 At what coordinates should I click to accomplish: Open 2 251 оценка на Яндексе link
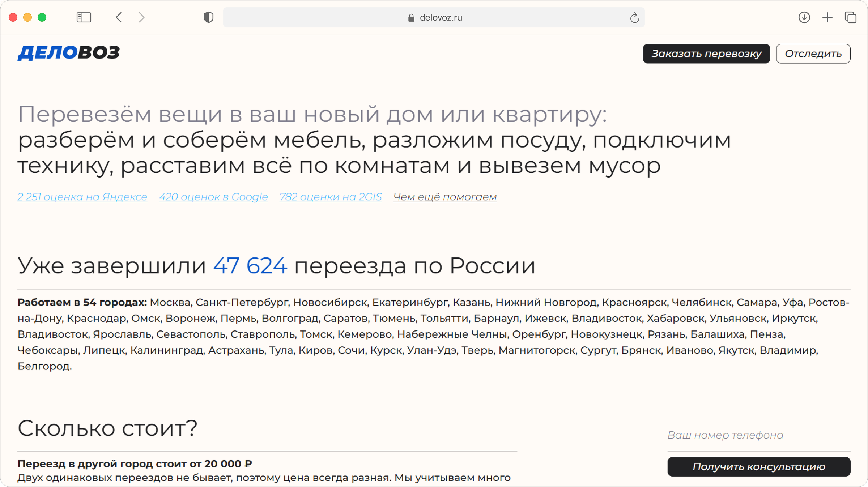82,197
